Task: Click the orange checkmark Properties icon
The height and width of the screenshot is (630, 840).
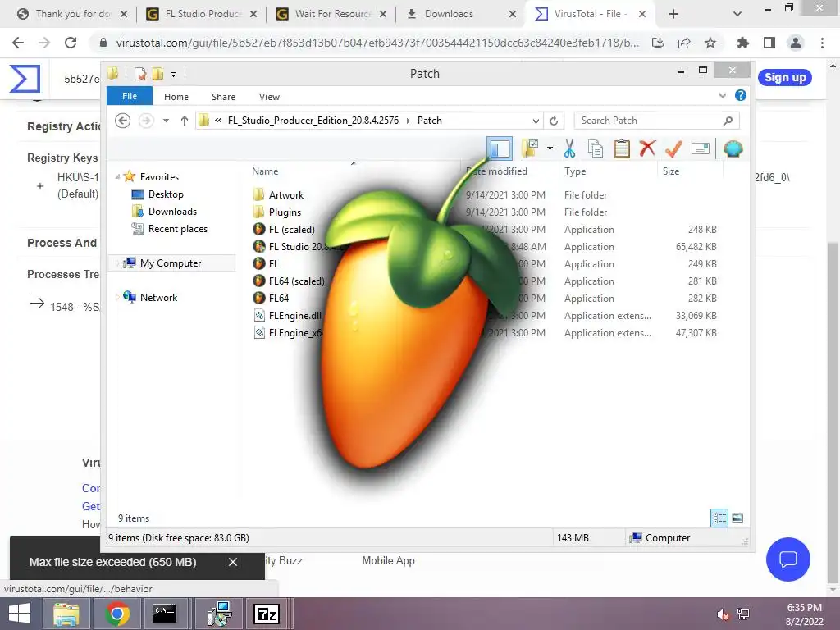Action: click(673, 148)
